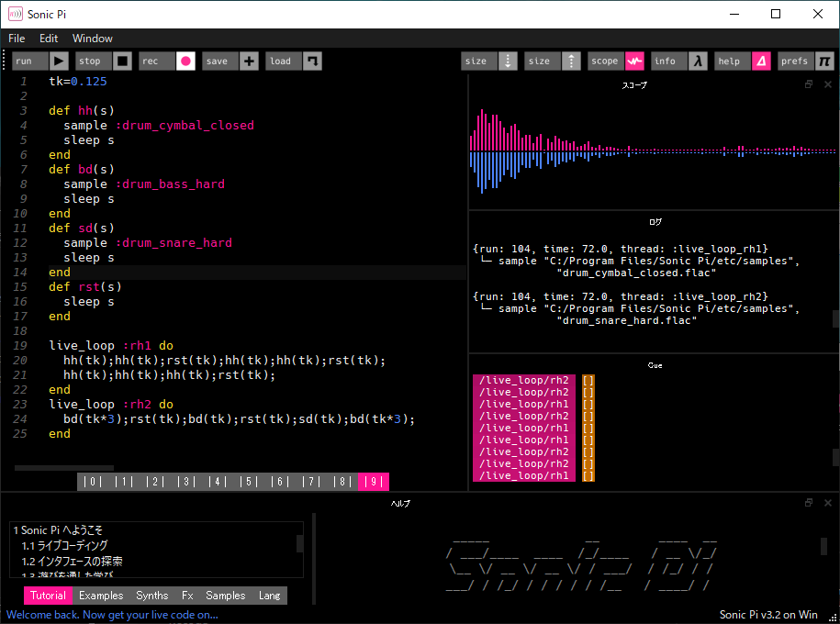The height and width of the screenshot is (624, 840).
Task: Open tutorial section 1.1 ライブコーディング
Action: tap(64, 546)
